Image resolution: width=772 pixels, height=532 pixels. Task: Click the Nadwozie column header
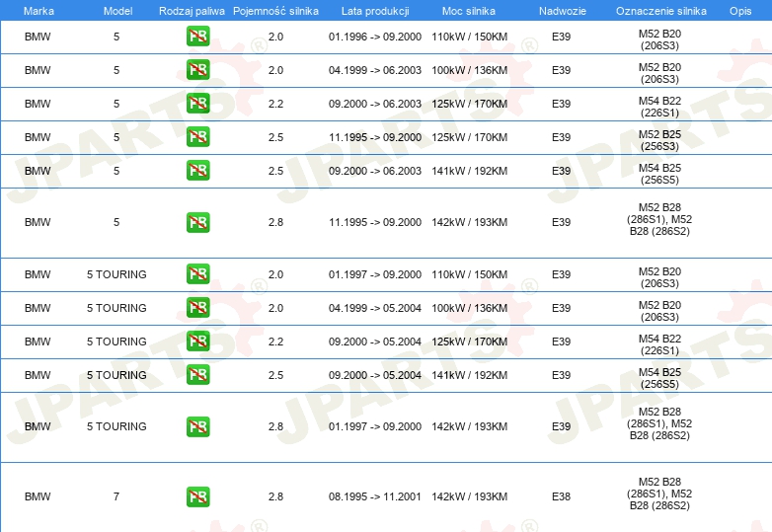(563, 11)
